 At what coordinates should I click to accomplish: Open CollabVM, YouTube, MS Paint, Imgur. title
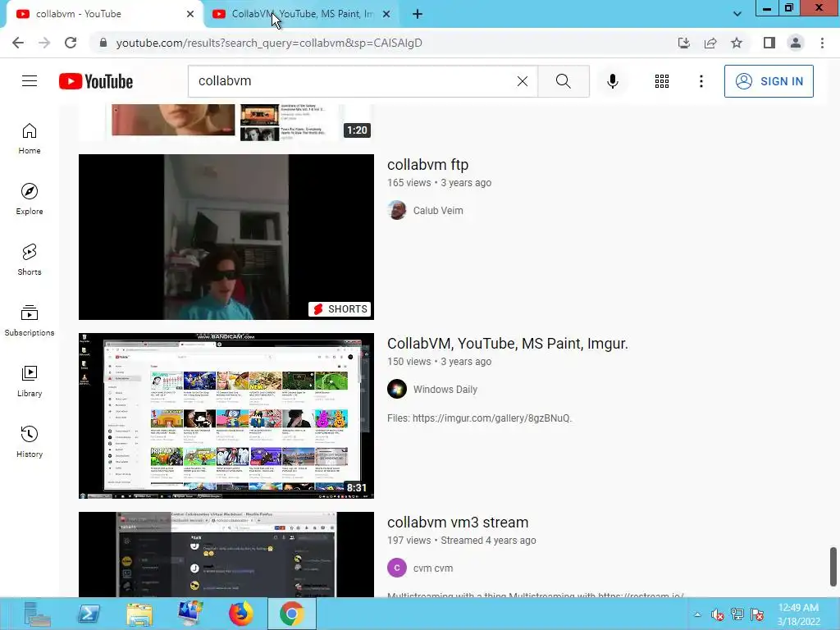(507, 344)
